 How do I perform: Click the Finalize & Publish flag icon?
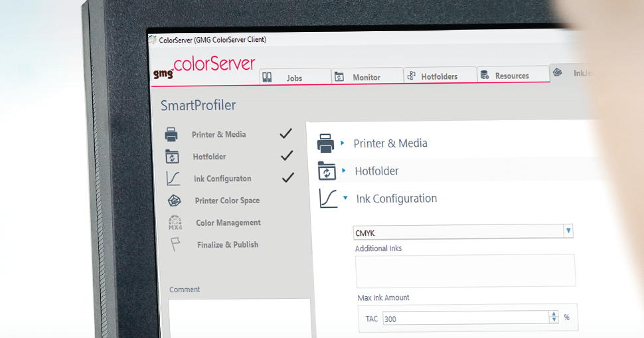tap(175, 244)
